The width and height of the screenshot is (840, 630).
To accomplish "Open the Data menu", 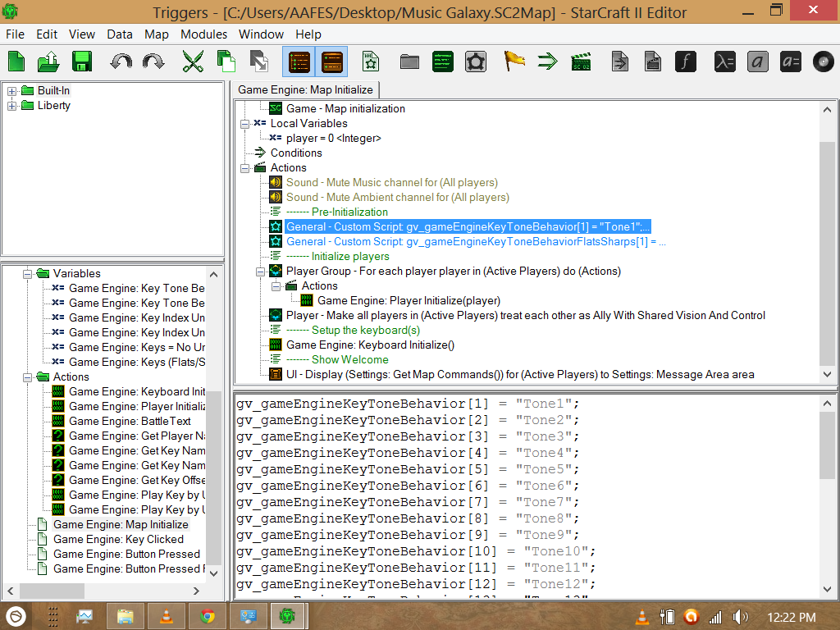I will click(x=120, y=34).
